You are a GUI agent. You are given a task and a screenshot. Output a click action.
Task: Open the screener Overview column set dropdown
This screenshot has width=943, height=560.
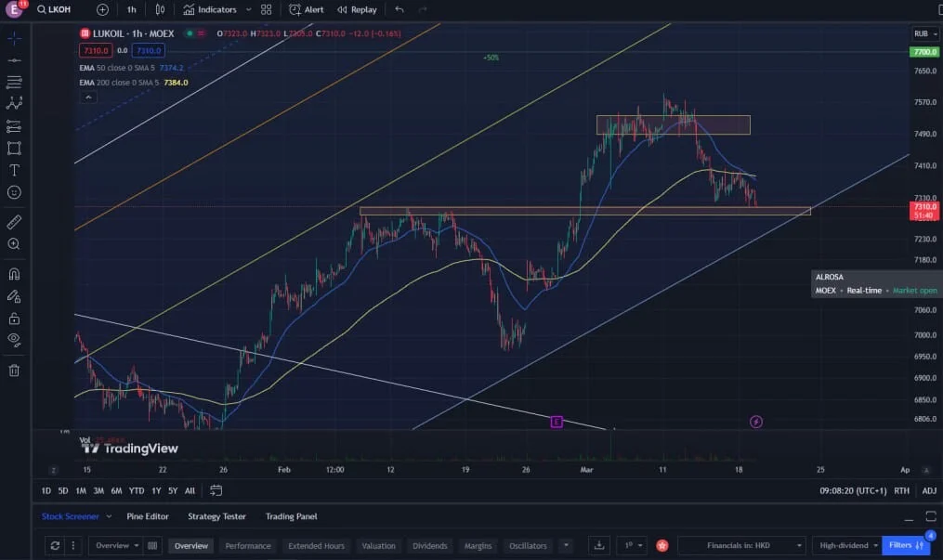pyautogui.click(x=116, y=545)
